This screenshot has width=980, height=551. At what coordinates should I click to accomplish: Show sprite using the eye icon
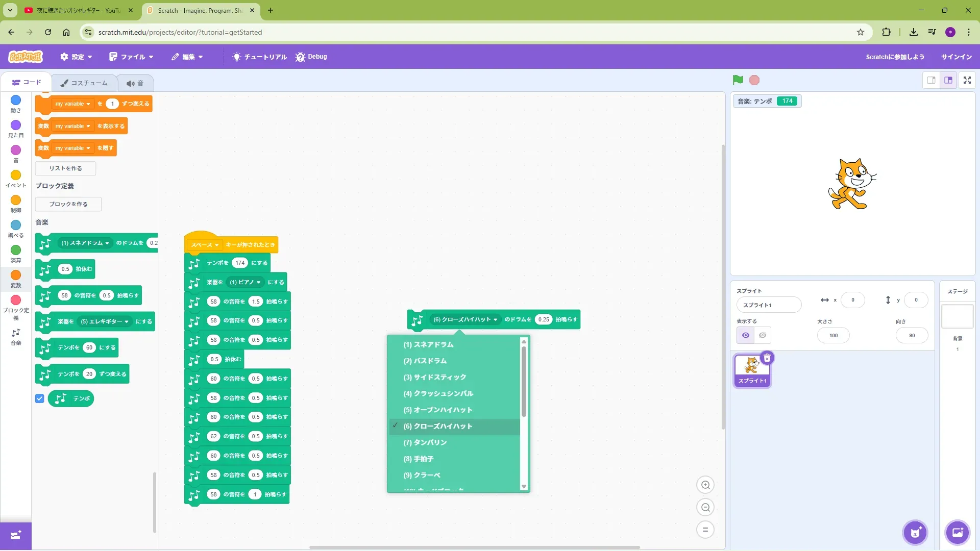click(745, 335)
